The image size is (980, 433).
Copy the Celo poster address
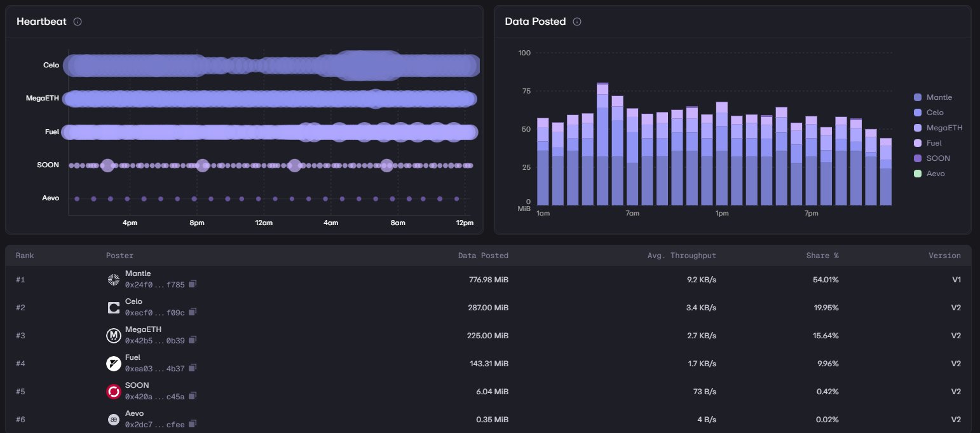(x=193, y=312)
